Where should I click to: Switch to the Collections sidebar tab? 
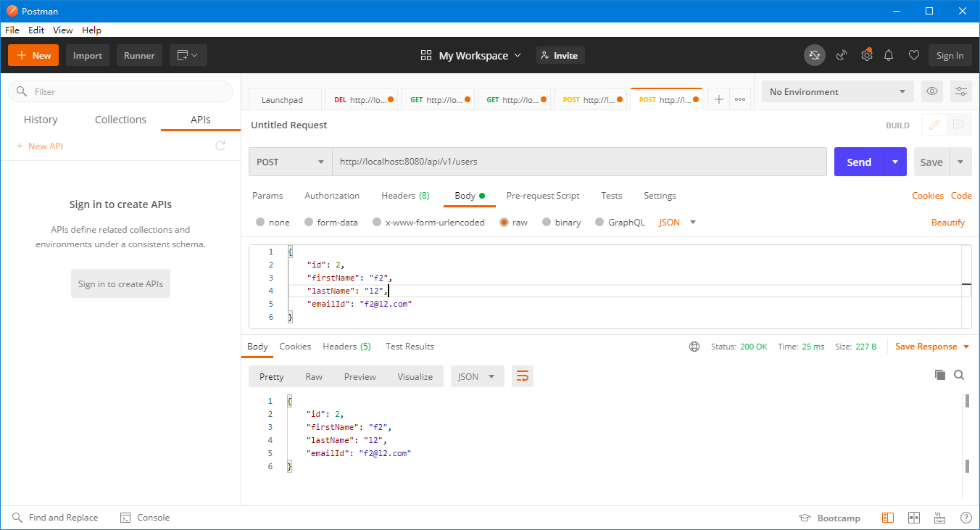[120, 120]
